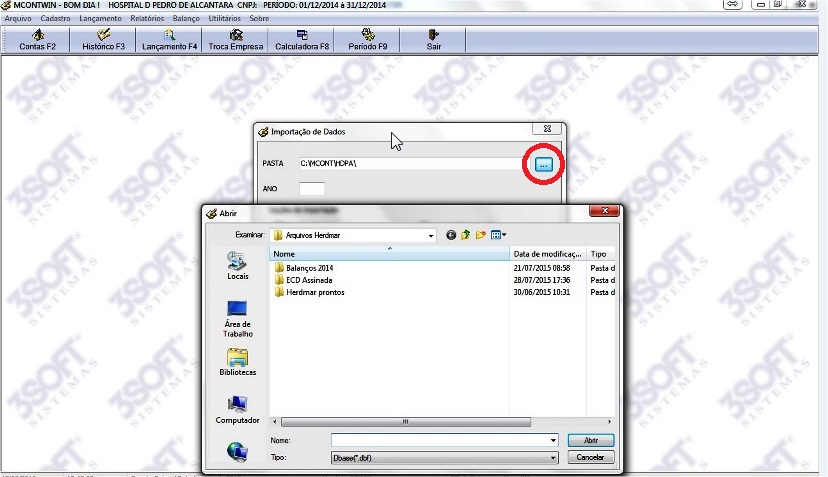Click the browse folder button beside PASTA

(x=543, y=164)
